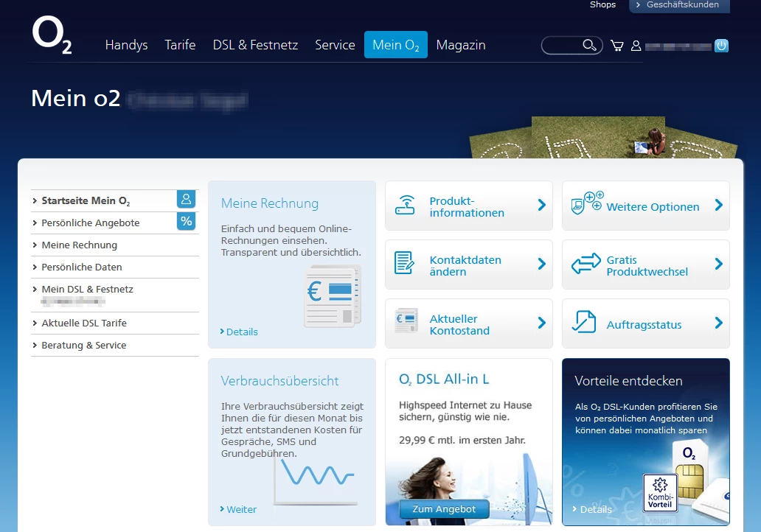
Task: Click the O2 DSL All-in L heading
Action: [444, 379]
